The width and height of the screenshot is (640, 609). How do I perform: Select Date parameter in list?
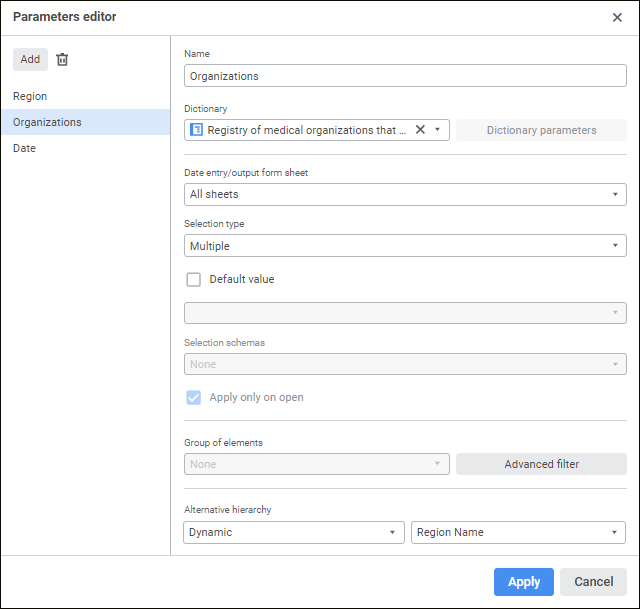point(24,148)
